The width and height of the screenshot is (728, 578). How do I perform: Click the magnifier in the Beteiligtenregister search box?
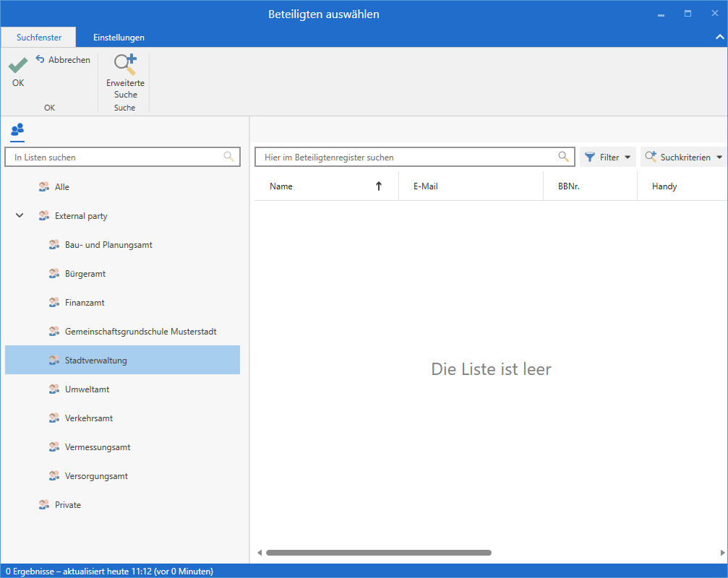563,157
